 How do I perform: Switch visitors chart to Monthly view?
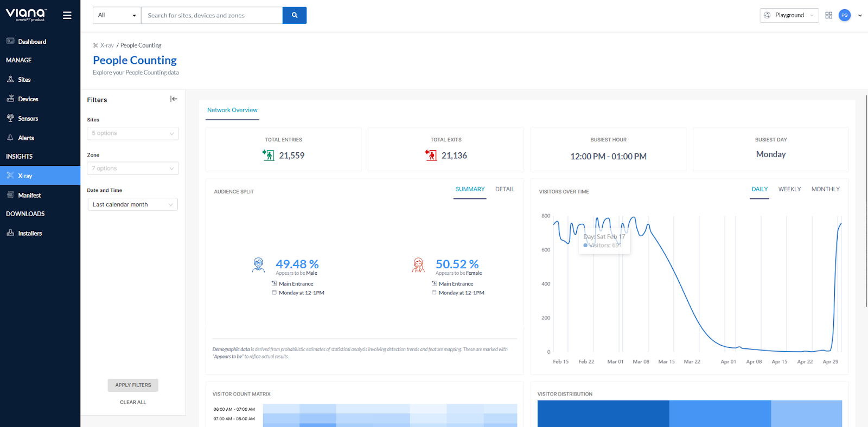coord(825,189)
